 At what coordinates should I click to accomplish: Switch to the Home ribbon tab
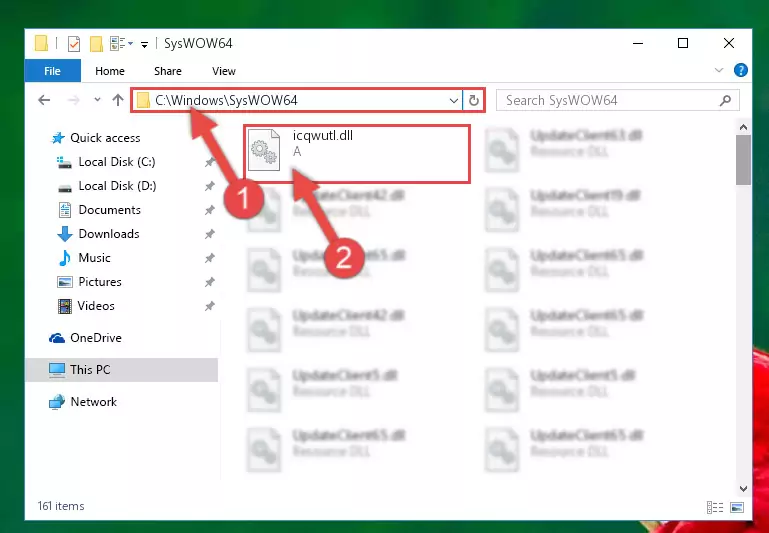pos(110,71)
